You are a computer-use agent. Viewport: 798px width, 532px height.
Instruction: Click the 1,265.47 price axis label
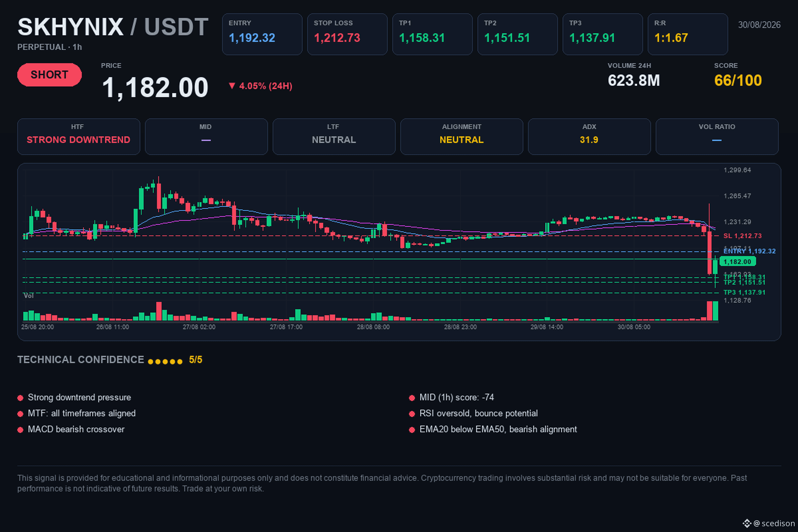pyautogui.click(x=737, y=196)
